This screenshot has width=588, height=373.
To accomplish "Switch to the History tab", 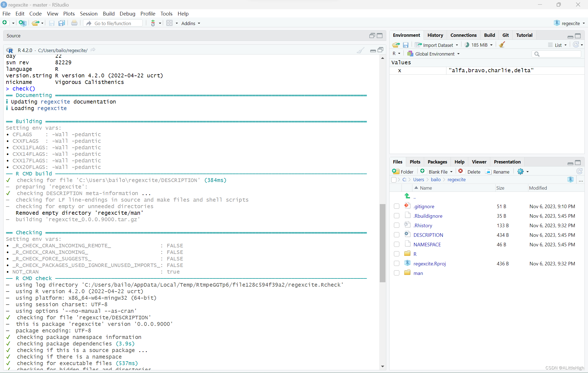I will coord(435,35).
